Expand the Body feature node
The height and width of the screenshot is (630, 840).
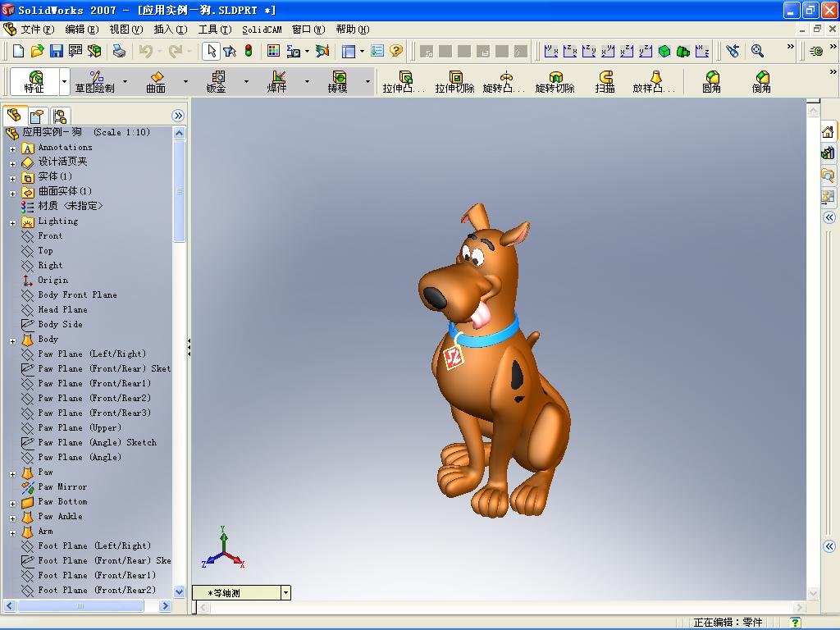13,341
